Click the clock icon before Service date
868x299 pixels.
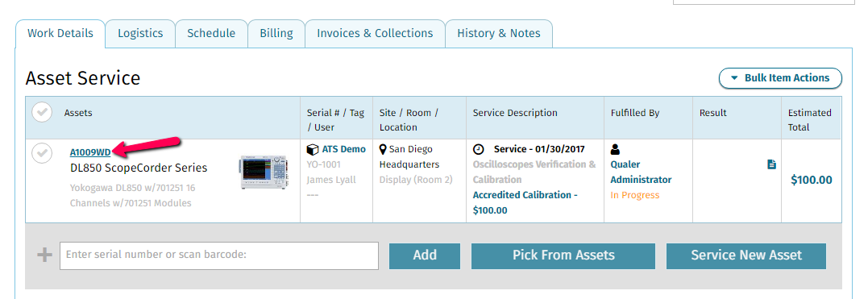click(x=479, y=150)
